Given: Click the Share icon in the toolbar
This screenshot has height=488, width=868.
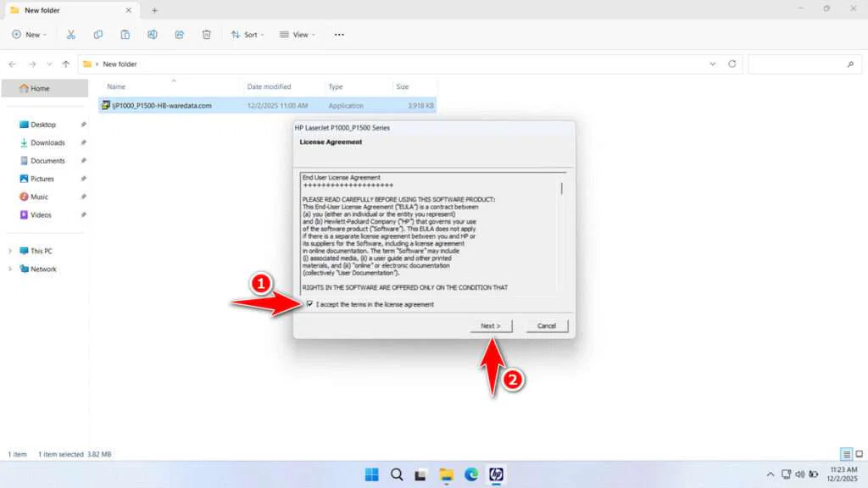Looking at the screenshot, I should [179, 34].
